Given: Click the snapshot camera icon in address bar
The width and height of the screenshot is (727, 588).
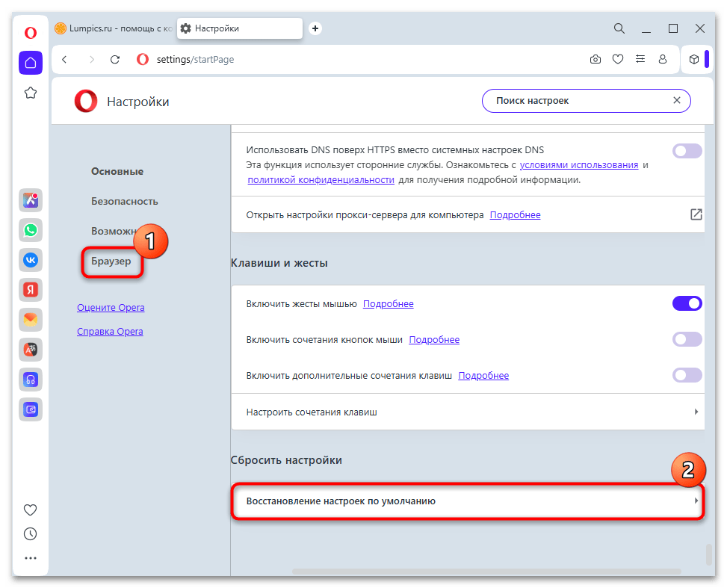Looking at the screenshot, I should pyautogui.click(x=595, y=59).
